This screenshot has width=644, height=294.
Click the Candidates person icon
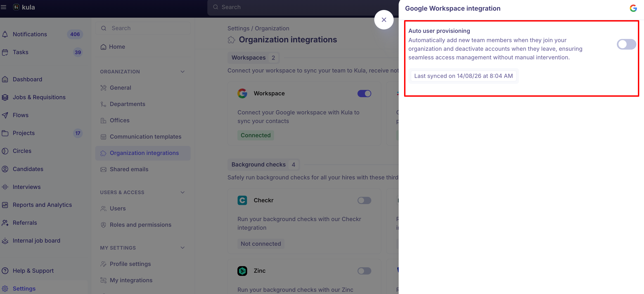pyautogui.click(x=5, y=169)
